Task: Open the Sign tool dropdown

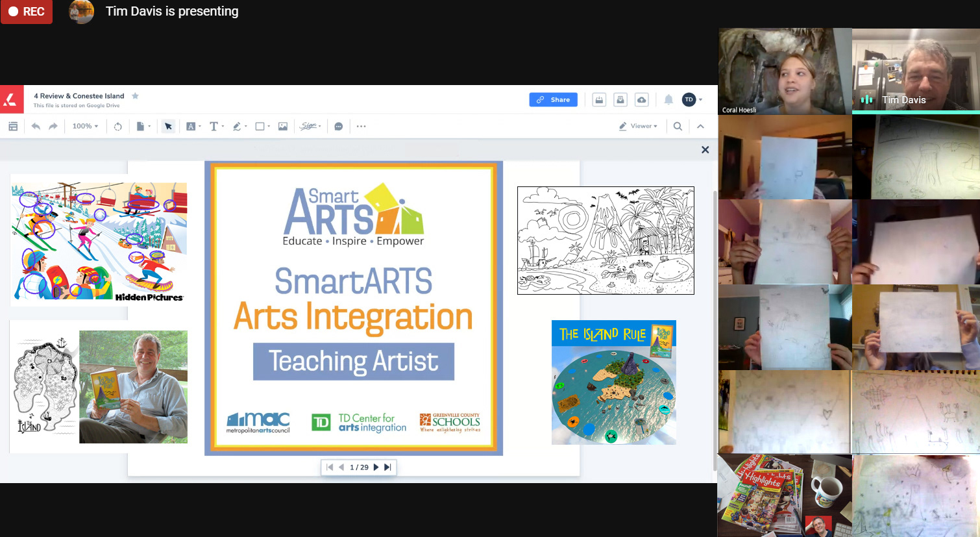Action: [x=311, y=126]
